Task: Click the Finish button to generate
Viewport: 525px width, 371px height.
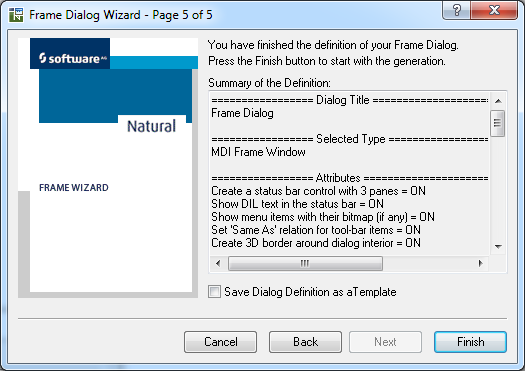Action: (x=470, y=342)
